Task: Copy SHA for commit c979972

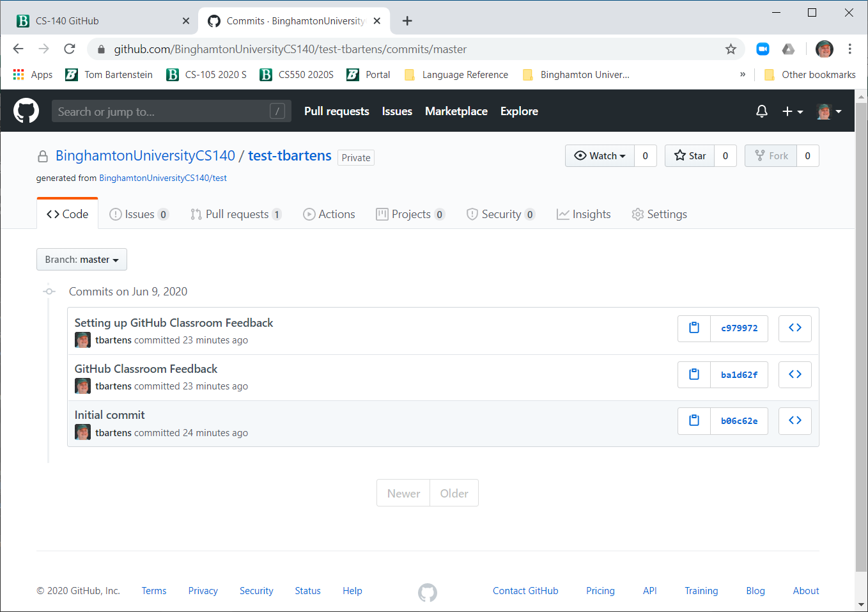Action: tap(694, 328)
